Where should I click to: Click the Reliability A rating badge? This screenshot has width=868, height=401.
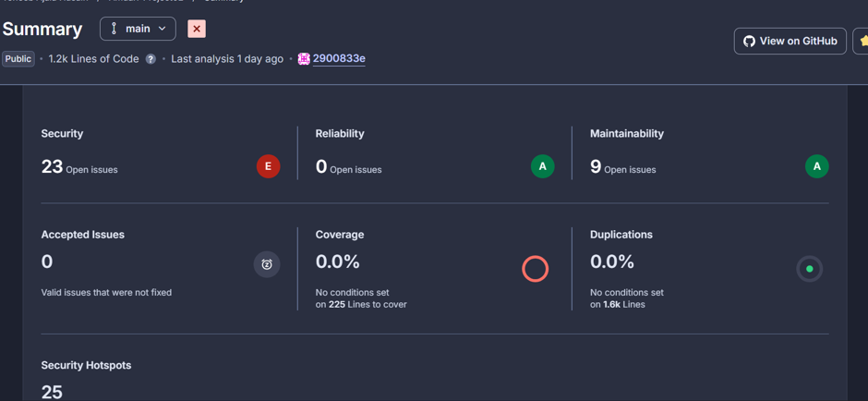pyautogui.click(x=543, y=166)
